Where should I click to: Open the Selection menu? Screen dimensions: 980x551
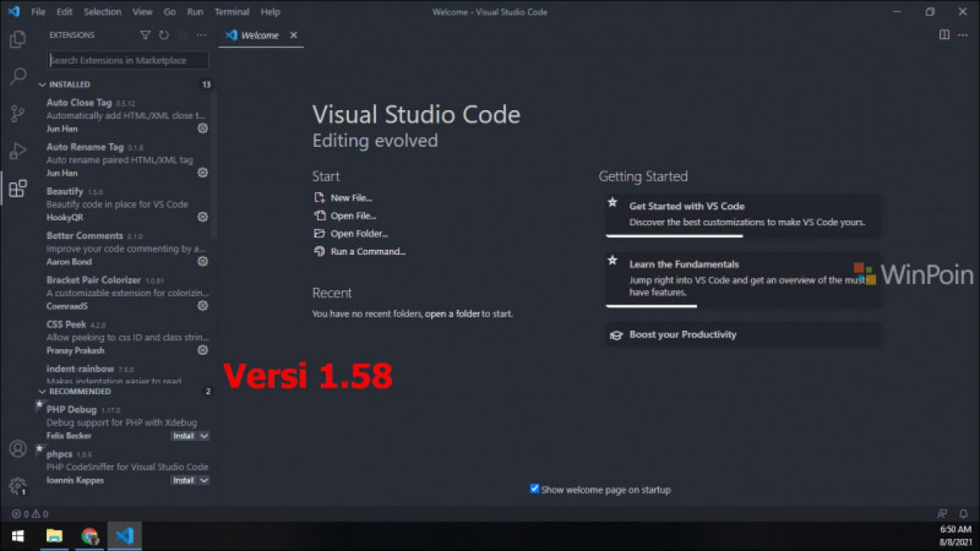103,11
